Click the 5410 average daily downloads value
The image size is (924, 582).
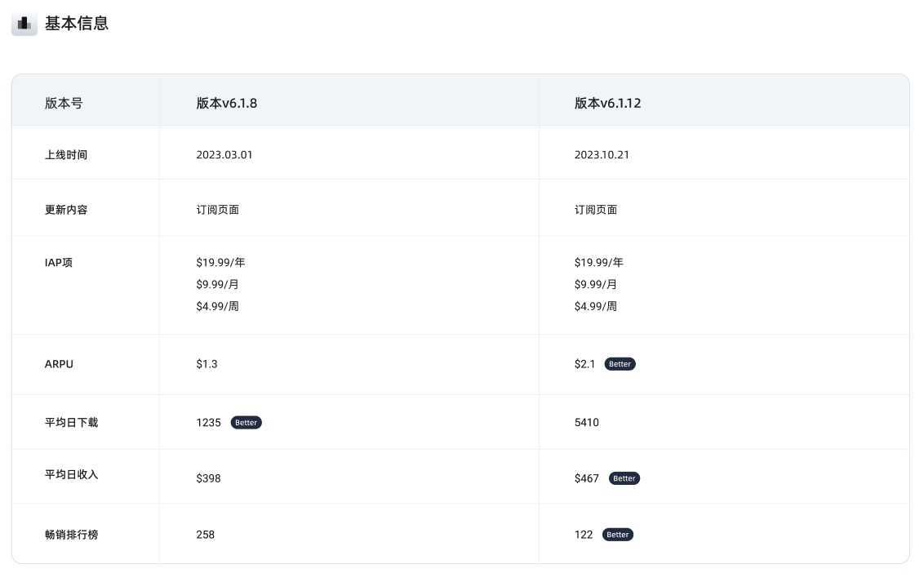point(586,423)
